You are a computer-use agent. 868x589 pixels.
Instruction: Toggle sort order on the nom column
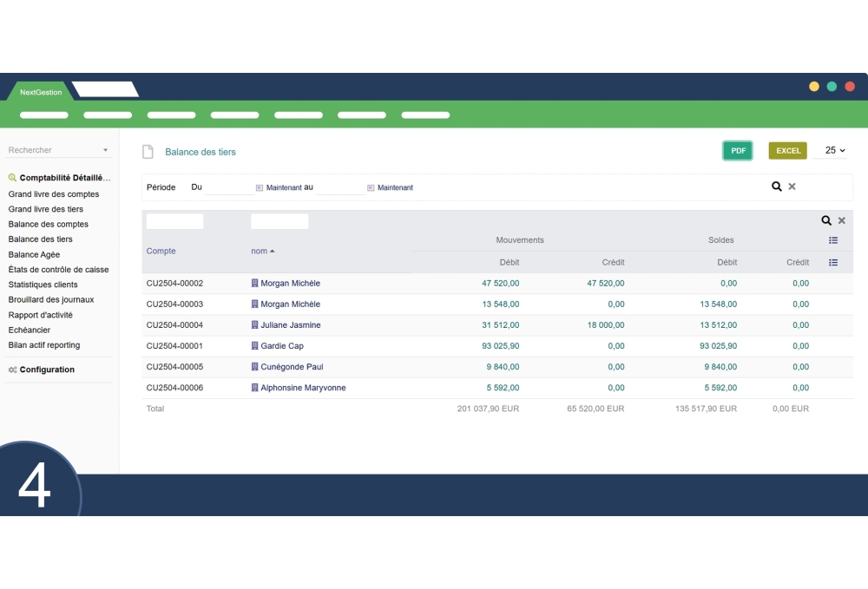(263, 251)
